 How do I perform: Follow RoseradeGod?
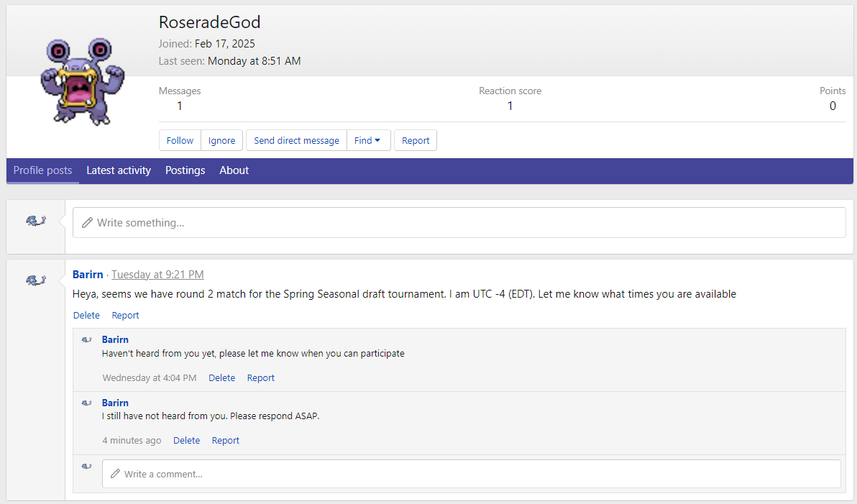click(x=180, y=140)
